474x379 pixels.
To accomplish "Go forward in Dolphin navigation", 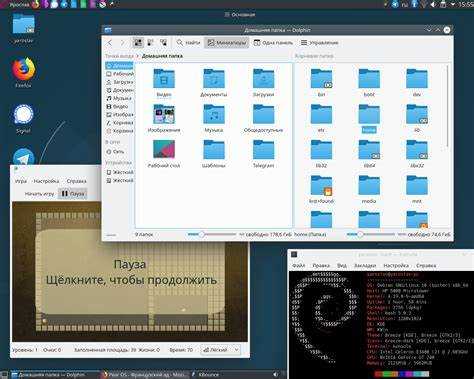I will pyautogui.click(x=122, y=43).
